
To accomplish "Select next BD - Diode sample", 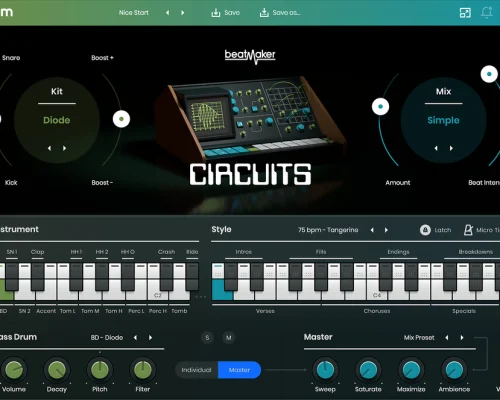I will pos(150,338).
